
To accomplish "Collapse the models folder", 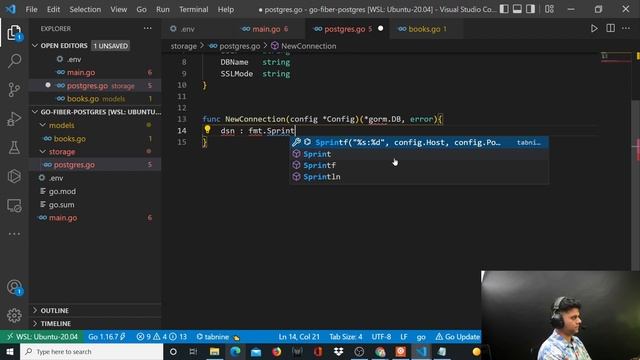I will [95, 125].
